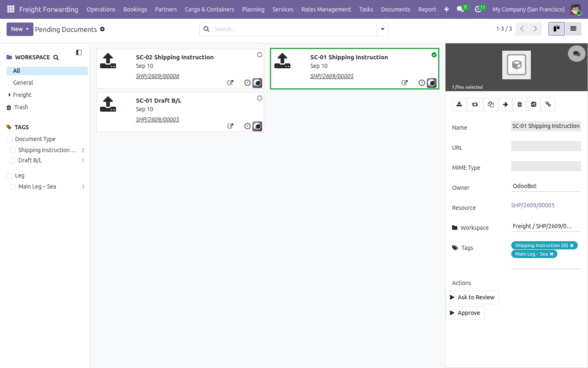Replace the selected document file
588x368 pixels.
(475, 104)
